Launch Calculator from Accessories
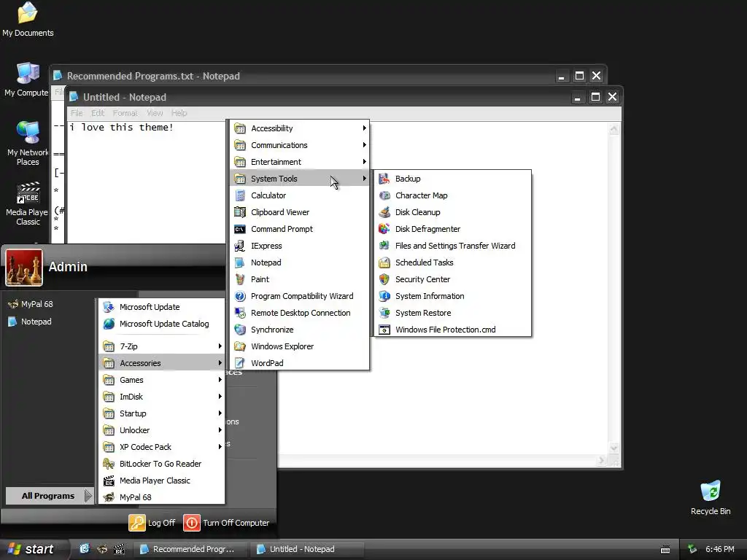The width and height of the screenshot is (747, 560). [300, 195]
